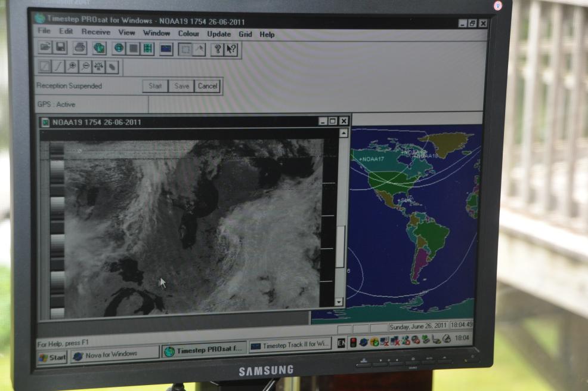Screen dimensions: 588x391
Task: Click the zoom in magnifier icon
Action: tap(72, 67)
